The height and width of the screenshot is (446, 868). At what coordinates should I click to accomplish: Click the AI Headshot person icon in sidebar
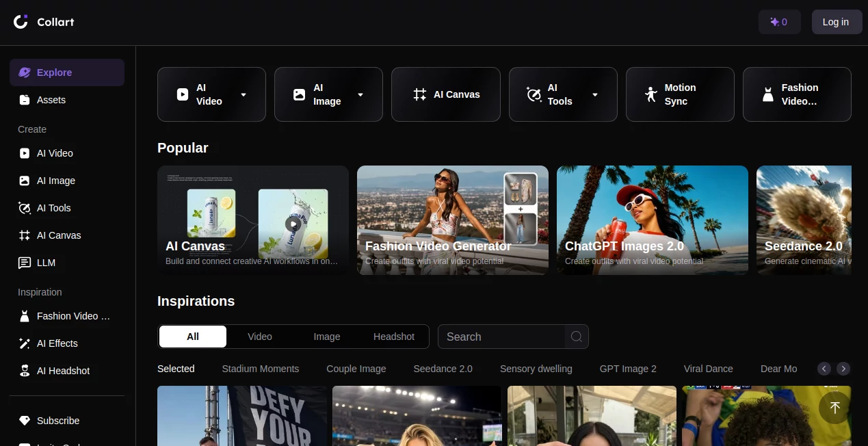click(25, 371)
